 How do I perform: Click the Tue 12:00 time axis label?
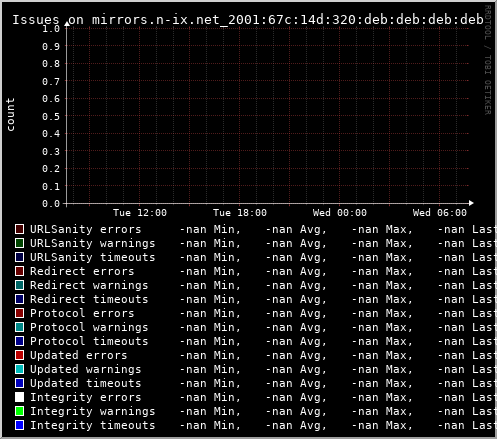140,213
